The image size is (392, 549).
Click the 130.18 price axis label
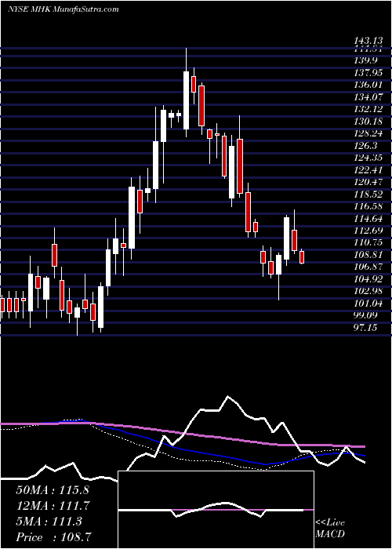pyautogui.click(x=369, y=122)
